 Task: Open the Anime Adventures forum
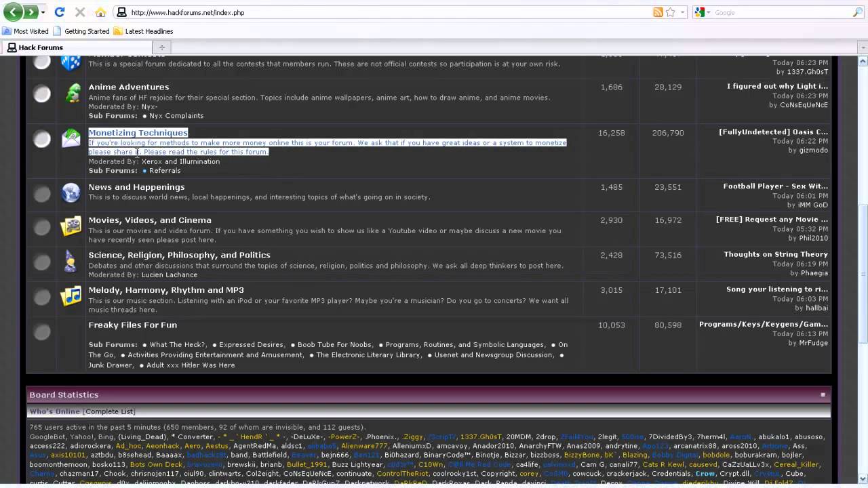click(x=129, y=87)
